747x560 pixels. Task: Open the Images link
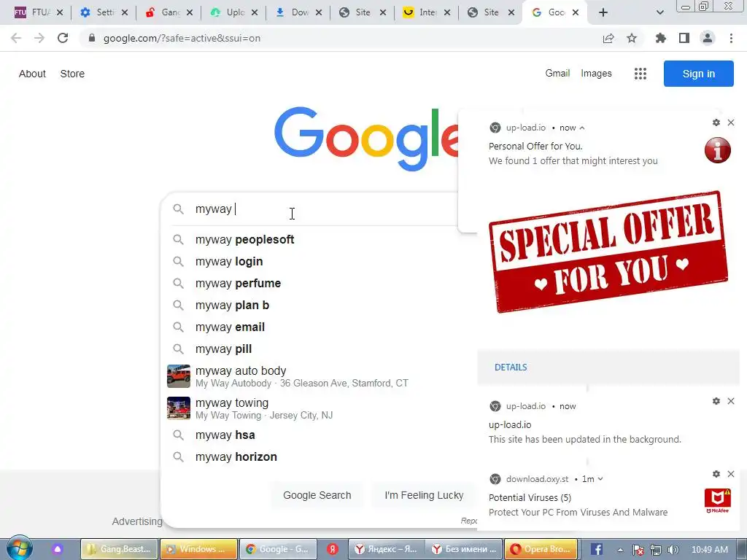[596, 74]
